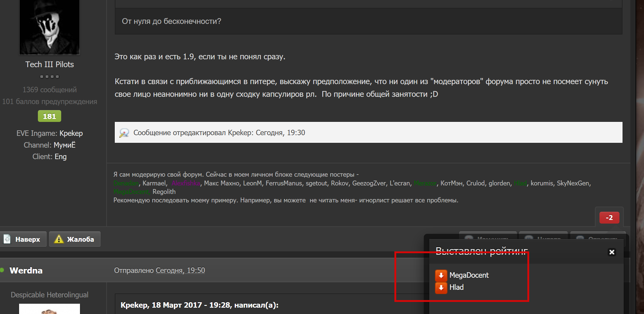644x314 pixels.
Task: Click the Rorschach avatar image
Action: (x=49, y=27)
